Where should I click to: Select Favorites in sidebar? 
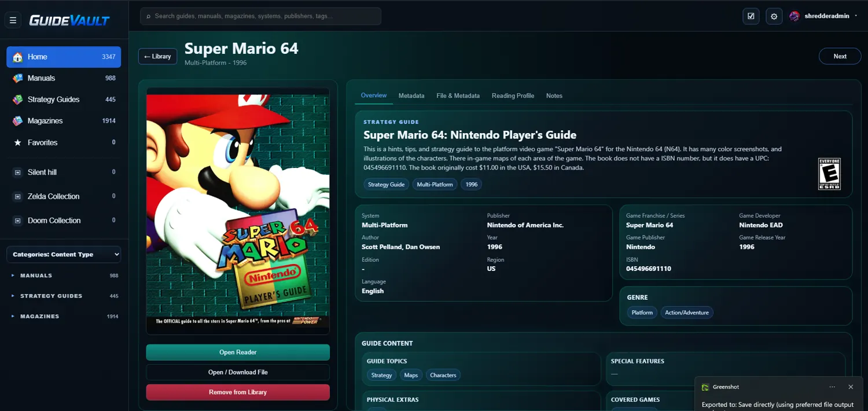click(64, 142)
